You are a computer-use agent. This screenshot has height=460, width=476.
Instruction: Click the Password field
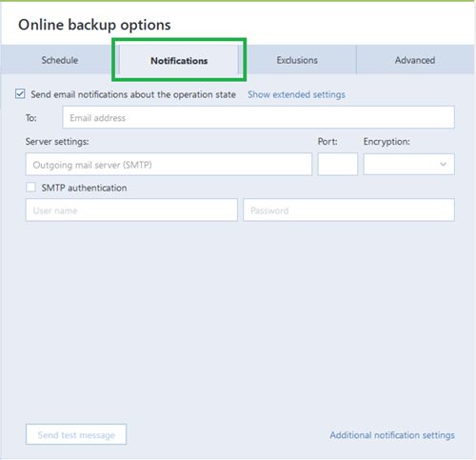pos(348,210)
